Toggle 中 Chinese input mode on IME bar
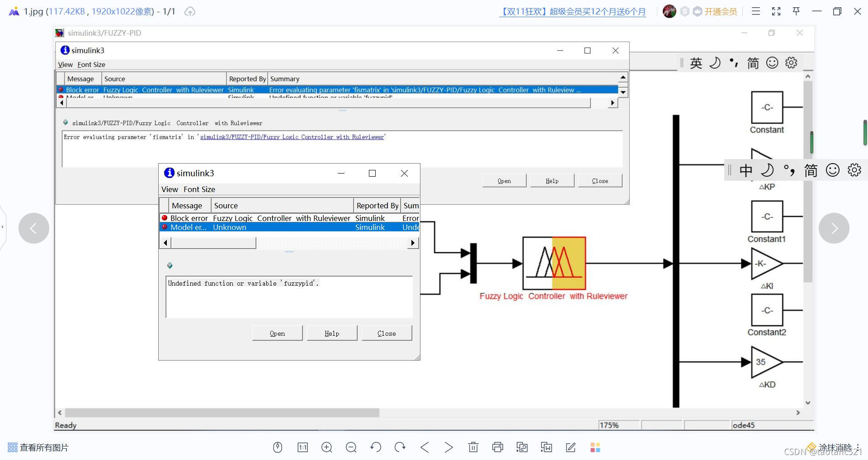 (x=746, y=170)
